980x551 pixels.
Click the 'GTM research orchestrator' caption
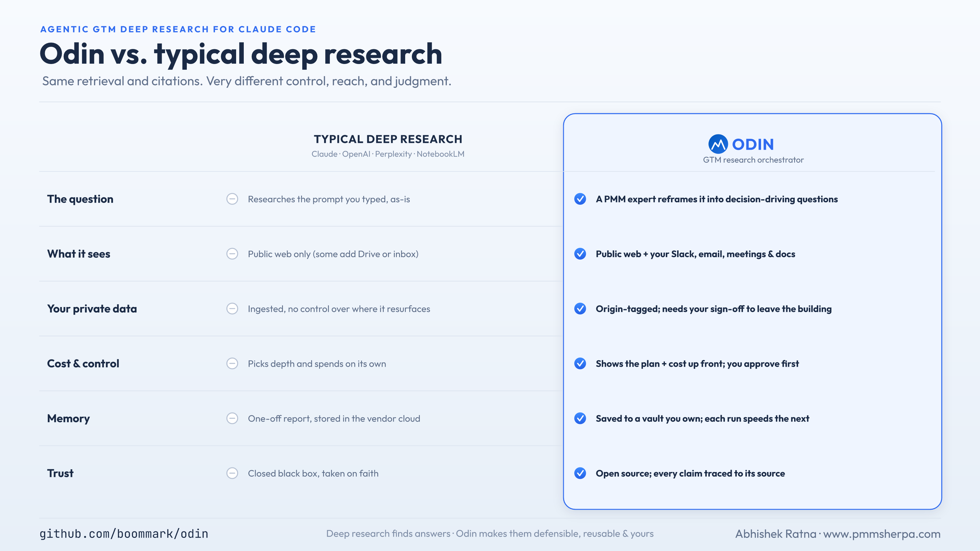point(753,160)
